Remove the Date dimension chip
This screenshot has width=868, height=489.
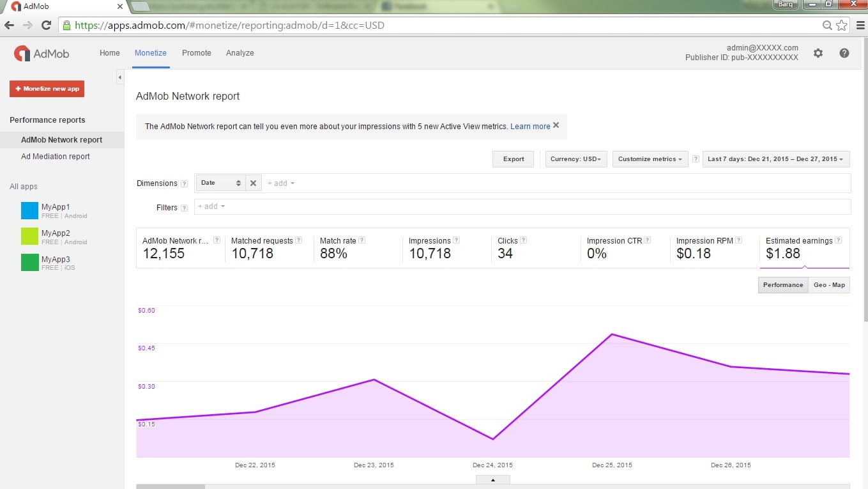pyautogui.click(x=254, y=183)
